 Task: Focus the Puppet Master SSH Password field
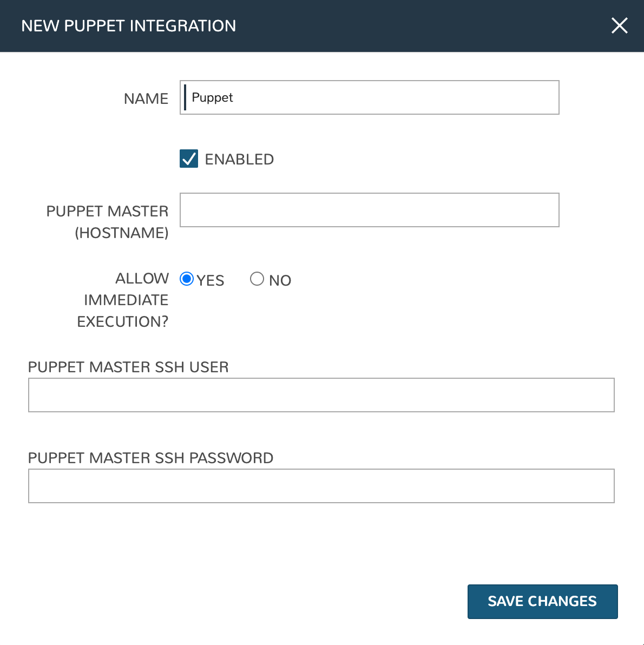pyautogui.click(x=321, y=486)
